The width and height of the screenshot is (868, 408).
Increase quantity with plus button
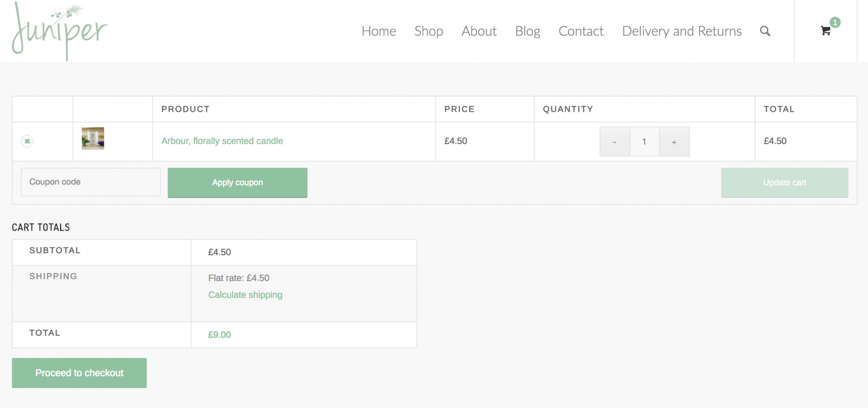674,142
